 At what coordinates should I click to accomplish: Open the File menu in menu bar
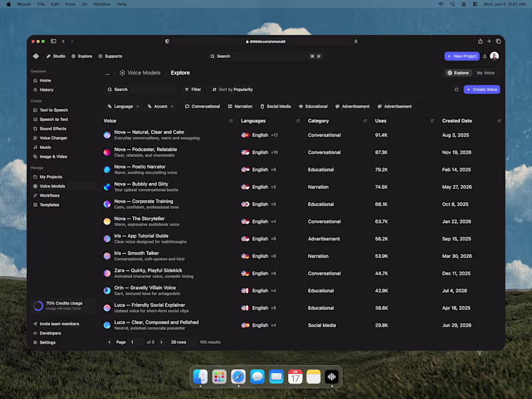pyautogui.click(x=41, y=4)
